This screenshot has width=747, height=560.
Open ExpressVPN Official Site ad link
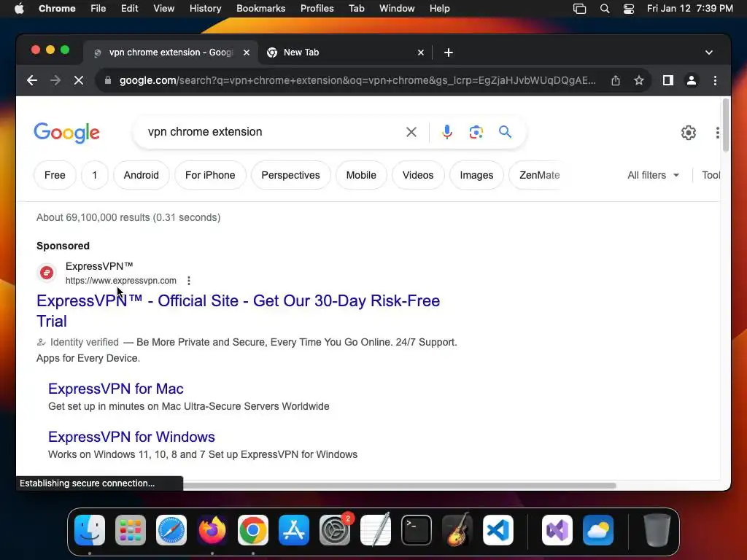click(x=239, y=311)
